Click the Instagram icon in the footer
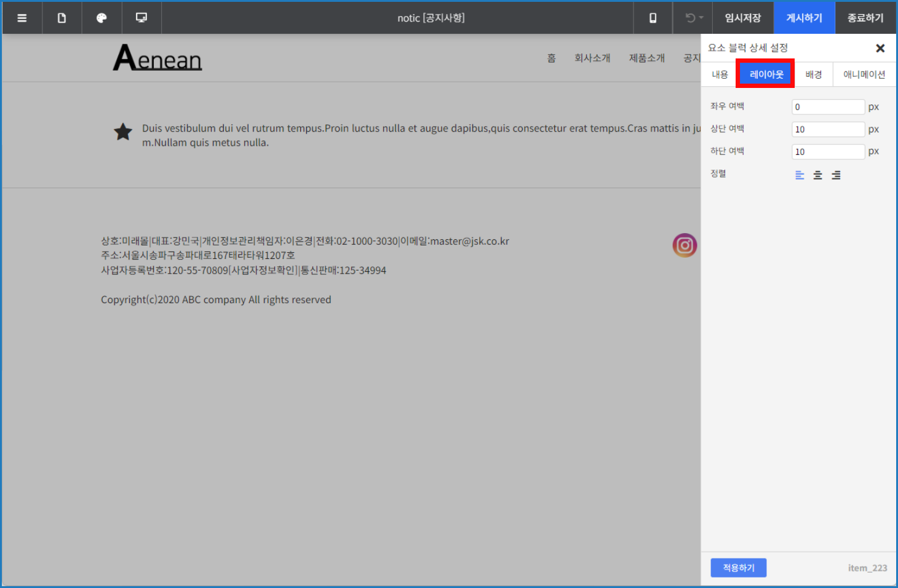This screenshot has width=898, height=588. tap(684, 245)
